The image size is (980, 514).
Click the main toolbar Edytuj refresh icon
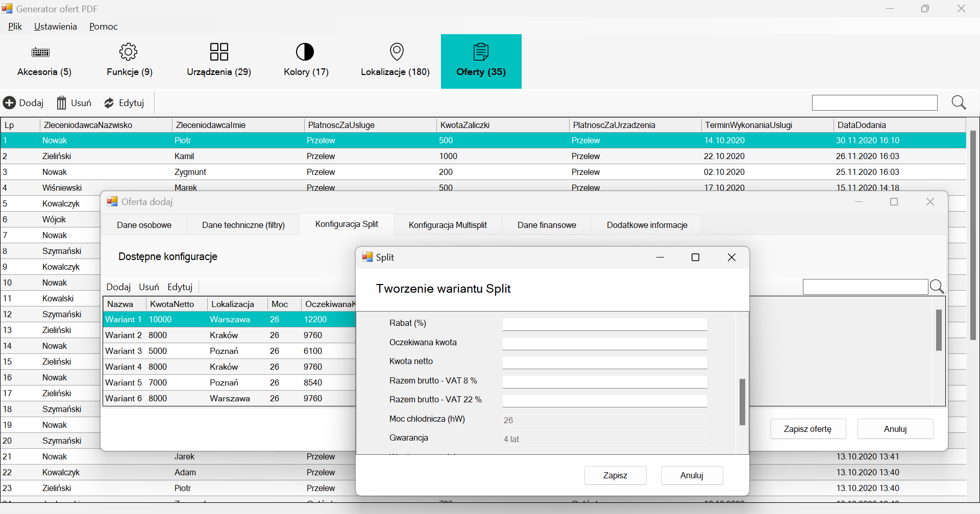(x=109, y=103)
